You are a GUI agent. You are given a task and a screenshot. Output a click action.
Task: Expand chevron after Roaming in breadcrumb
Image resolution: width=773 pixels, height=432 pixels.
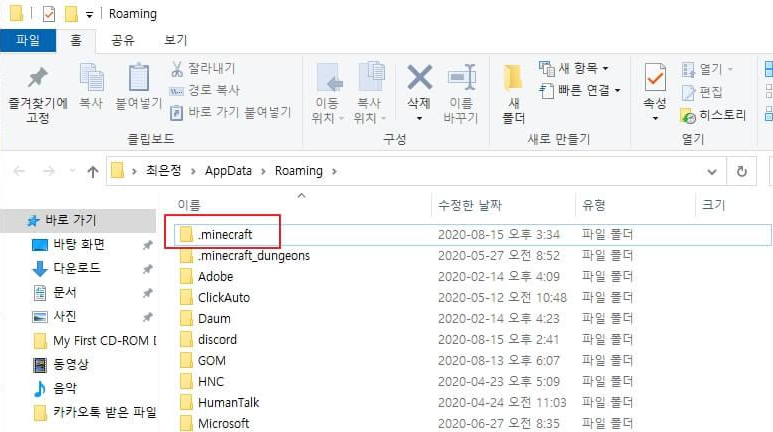tap(335, 171)
